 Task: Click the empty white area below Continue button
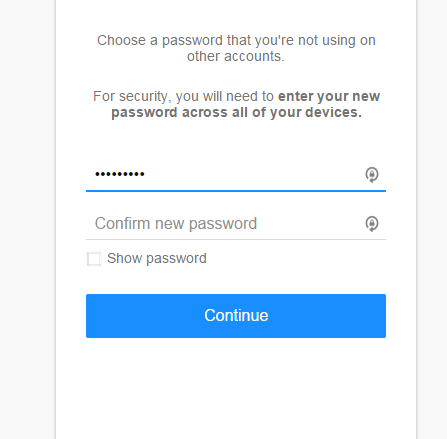236,387
